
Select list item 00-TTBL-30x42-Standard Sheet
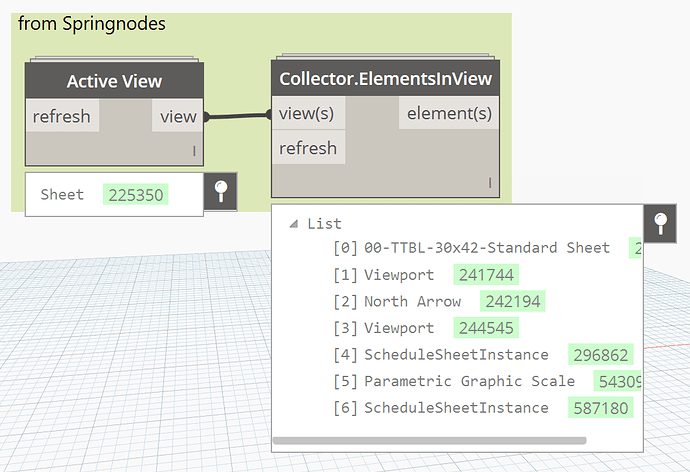point(486,248)
